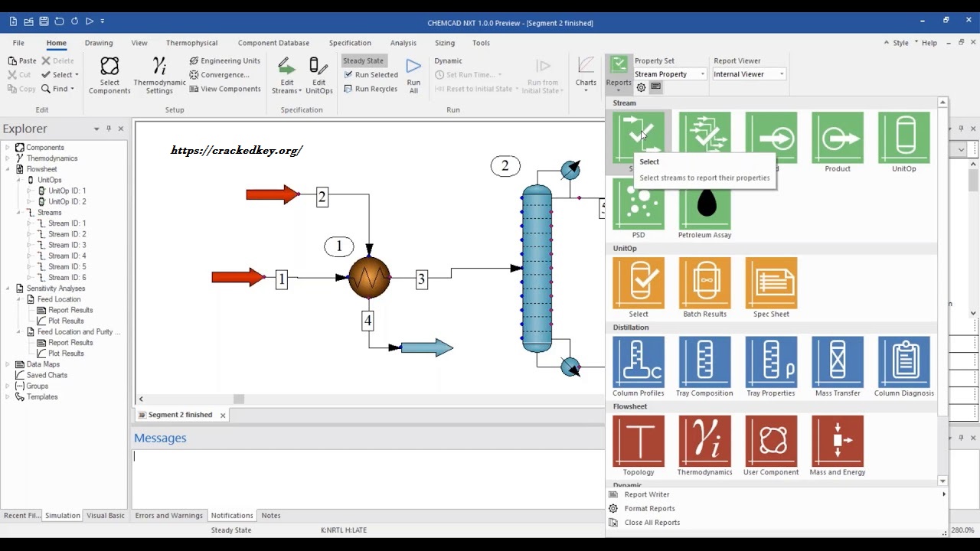Image resolution: width=980 pixels, height=551 pixels.
Task: Click the Edit UnitOps icon
Action: point(318,76)
